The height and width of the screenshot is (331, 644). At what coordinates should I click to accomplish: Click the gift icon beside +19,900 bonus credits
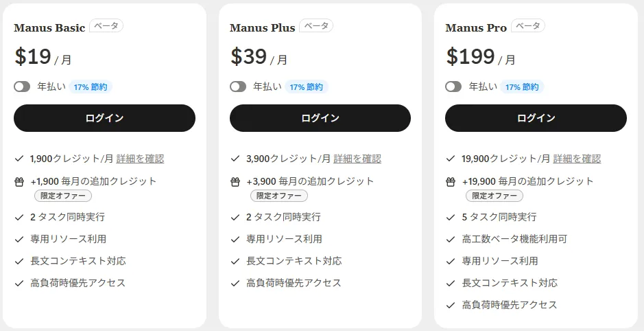point(451,182)
